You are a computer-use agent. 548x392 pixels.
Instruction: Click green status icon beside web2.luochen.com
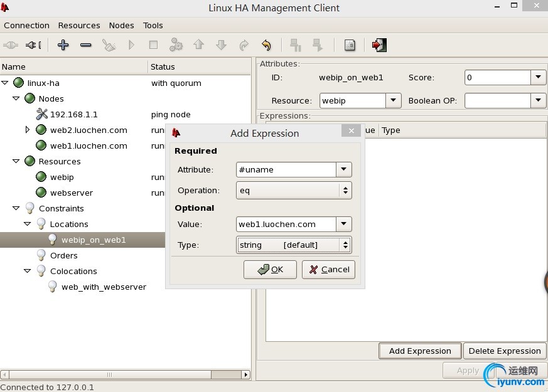click(41, 130)
